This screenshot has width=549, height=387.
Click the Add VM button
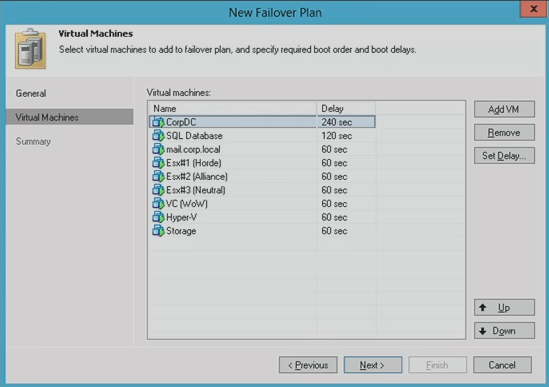pyautogui.click(x=504, y=109)
